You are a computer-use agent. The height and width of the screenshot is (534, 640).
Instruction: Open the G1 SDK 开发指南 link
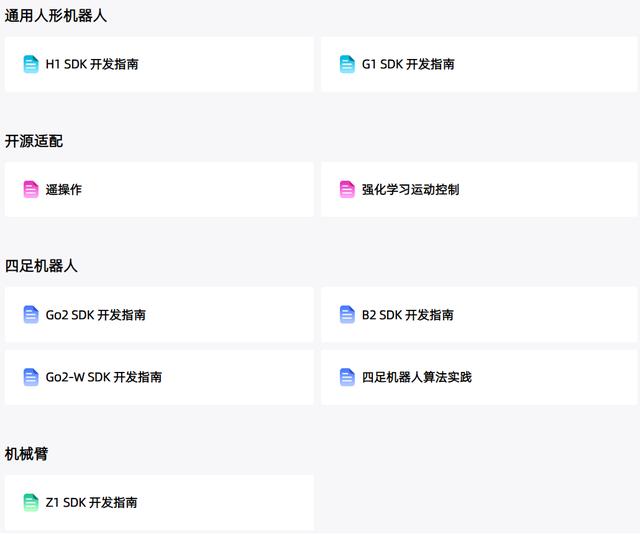tap(408, 64)
